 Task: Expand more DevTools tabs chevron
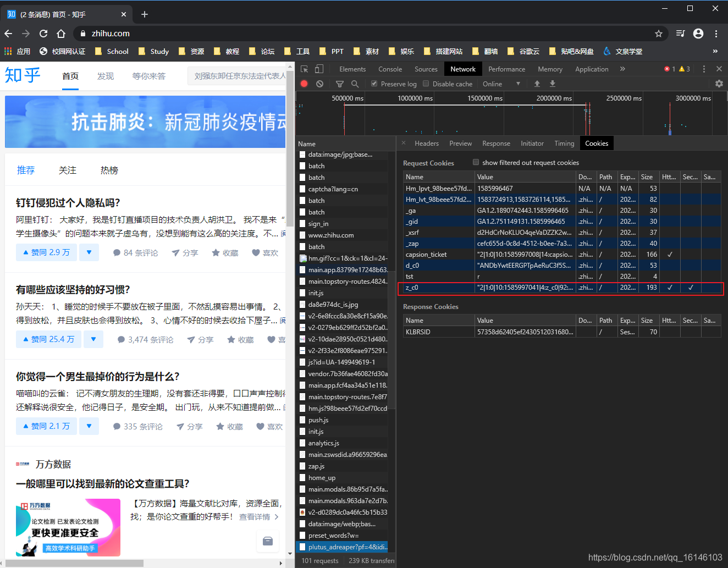[x=622, y=69]
